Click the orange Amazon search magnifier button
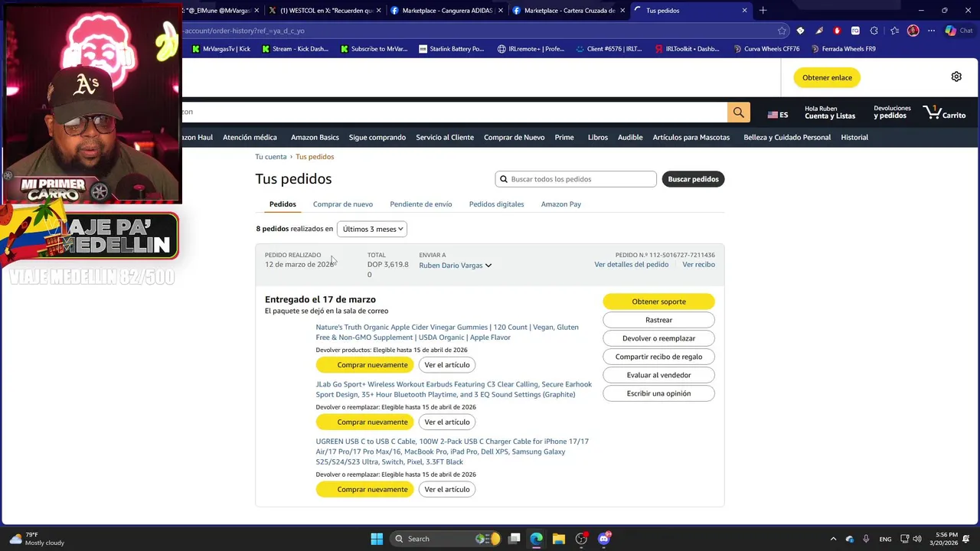Image resolution: width=980 pixels, height=551 pixels. 738,112
